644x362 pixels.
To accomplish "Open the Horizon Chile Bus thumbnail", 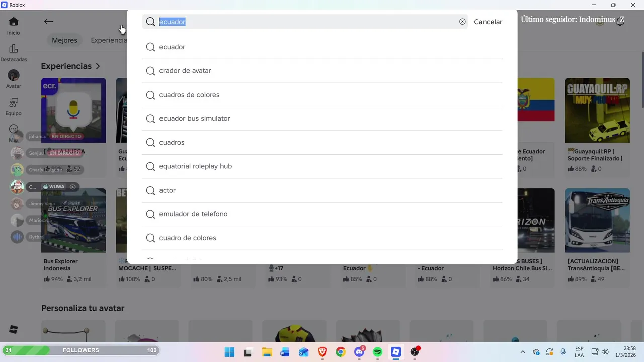I will (536, 220).
